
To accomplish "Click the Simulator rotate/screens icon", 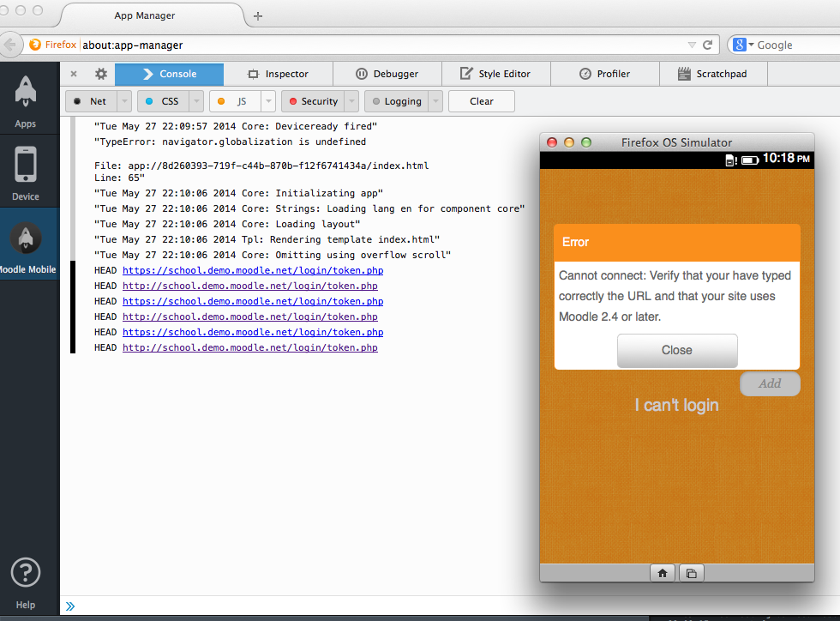I will click(x=692, y=573).
